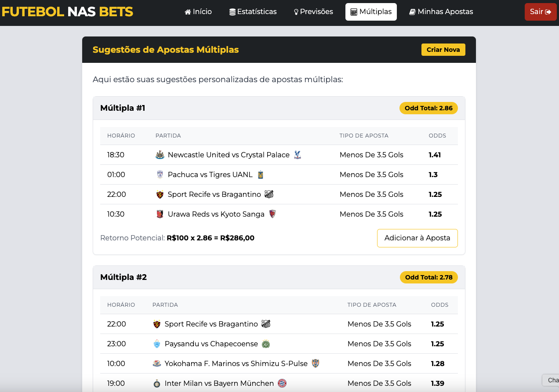Click the Tigres UANL team badge
The height and width of the screenshot is (392, 559).
tap(261, 174)
